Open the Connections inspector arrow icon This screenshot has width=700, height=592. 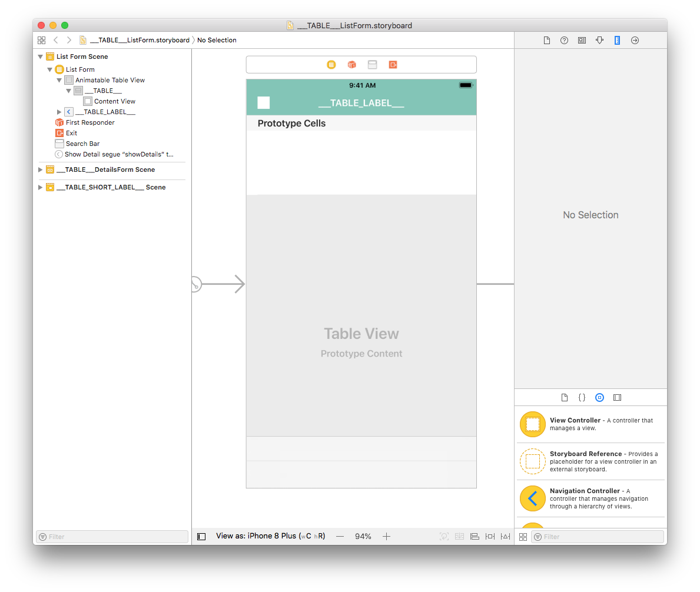[x=635, y=41]
